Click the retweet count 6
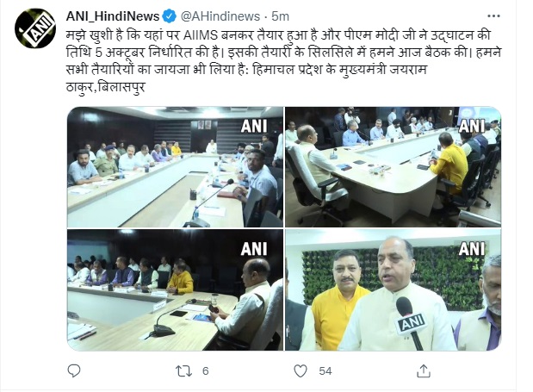This screenshot has width=533, height=392. click(205, 371)
